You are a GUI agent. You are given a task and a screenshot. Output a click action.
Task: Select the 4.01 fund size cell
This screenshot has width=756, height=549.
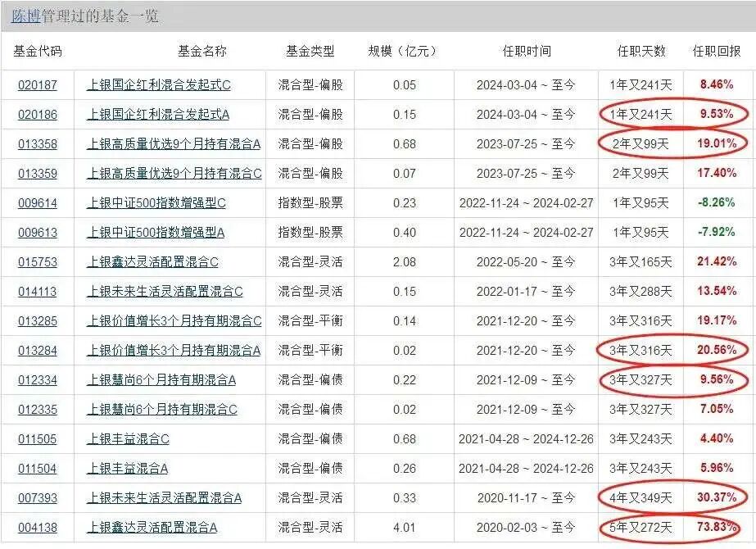405,528
